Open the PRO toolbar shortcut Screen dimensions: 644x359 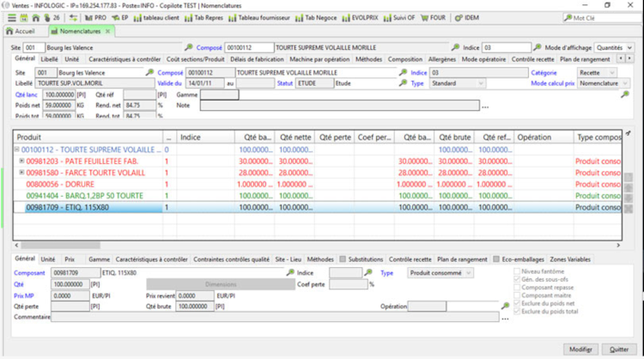[95, 18]
